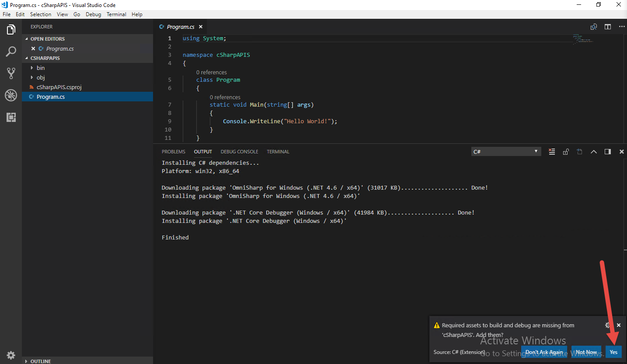
Task: Open the Extensions view
Action: [x=11, y=117]
